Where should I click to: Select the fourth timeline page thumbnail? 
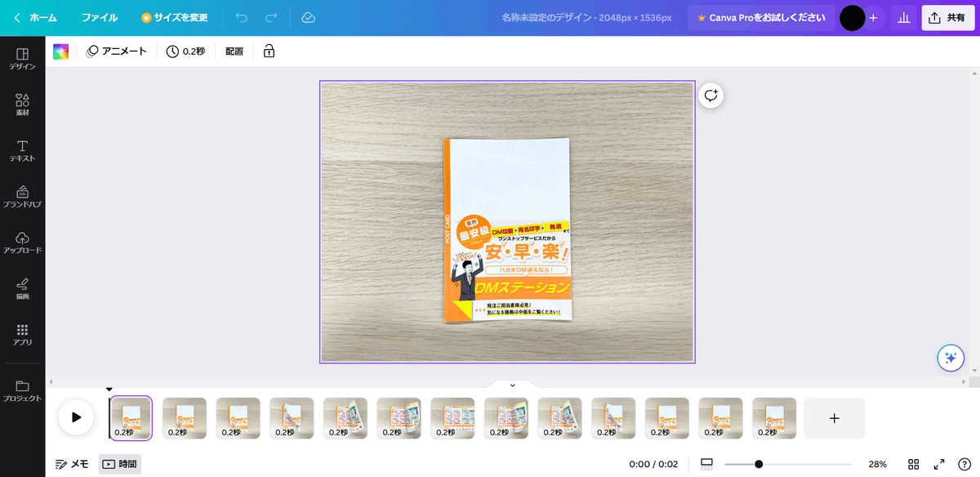tap(292, 418)
